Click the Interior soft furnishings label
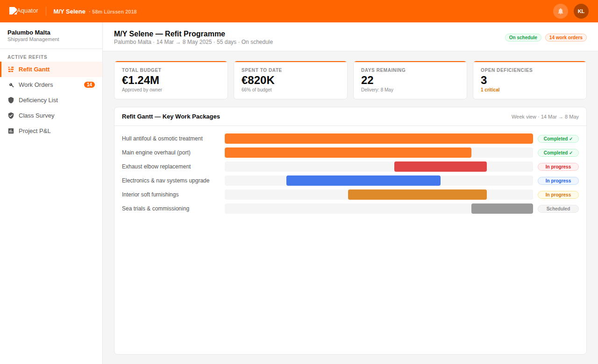Viewport: 598px width, 364px height. [150, 195]
